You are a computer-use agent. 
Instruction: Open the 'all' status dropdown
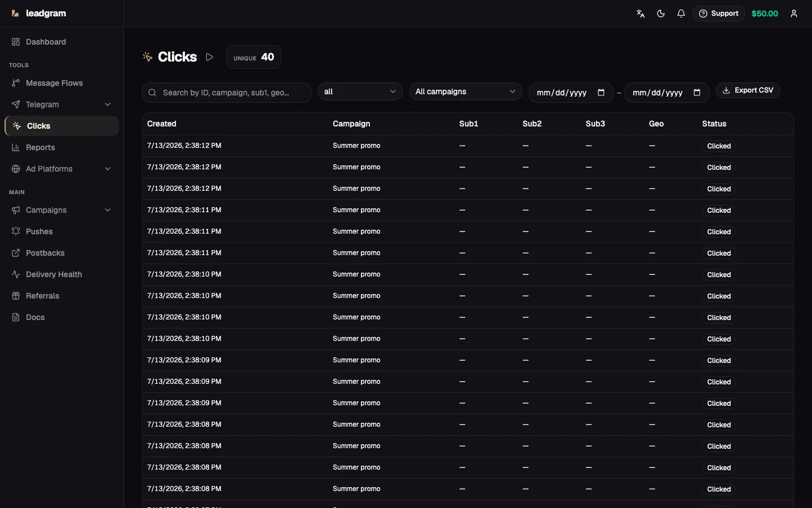coord(360,91)
